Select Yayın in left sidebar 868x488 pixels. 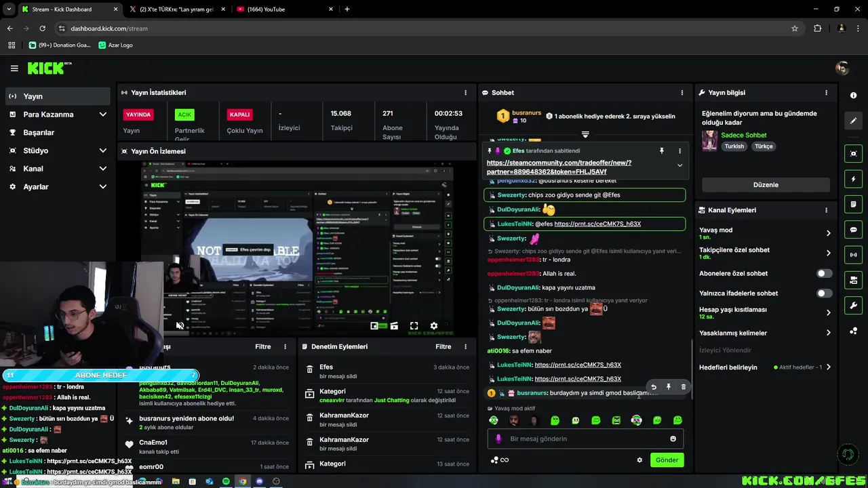click(x=58, y=96)
